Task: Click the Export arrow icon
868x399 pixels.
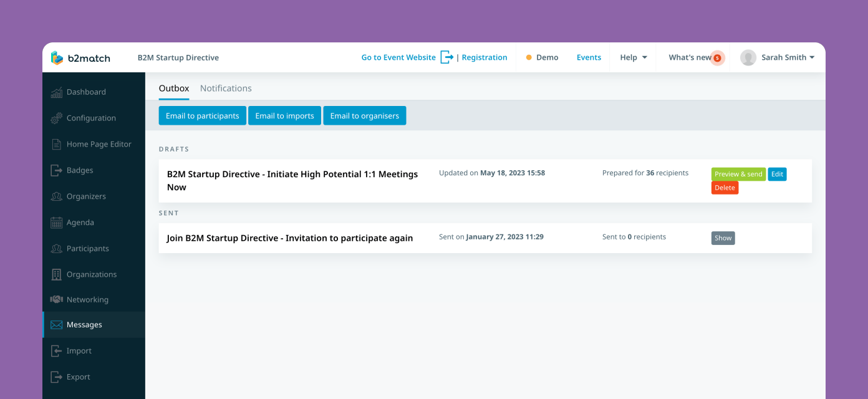Action: pos(56,377)
